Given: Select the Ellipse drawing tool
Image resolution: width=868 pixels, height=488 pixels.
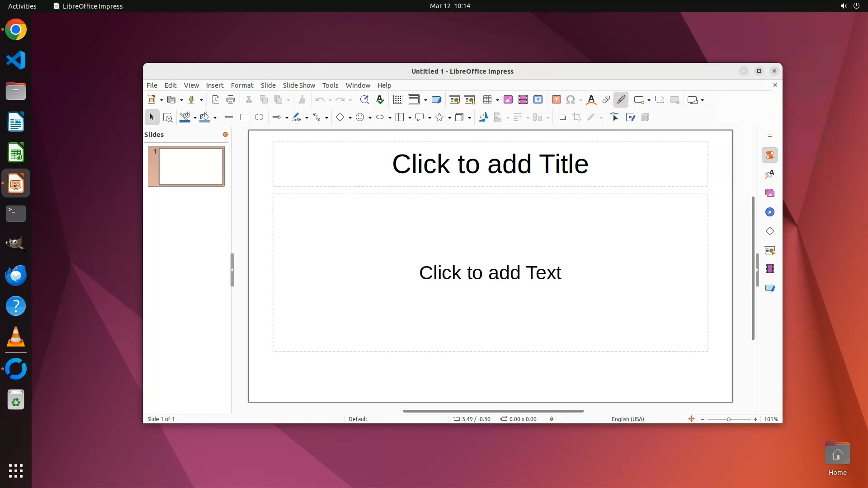Looking at the screenshot, I should click(x=259, y=117).
